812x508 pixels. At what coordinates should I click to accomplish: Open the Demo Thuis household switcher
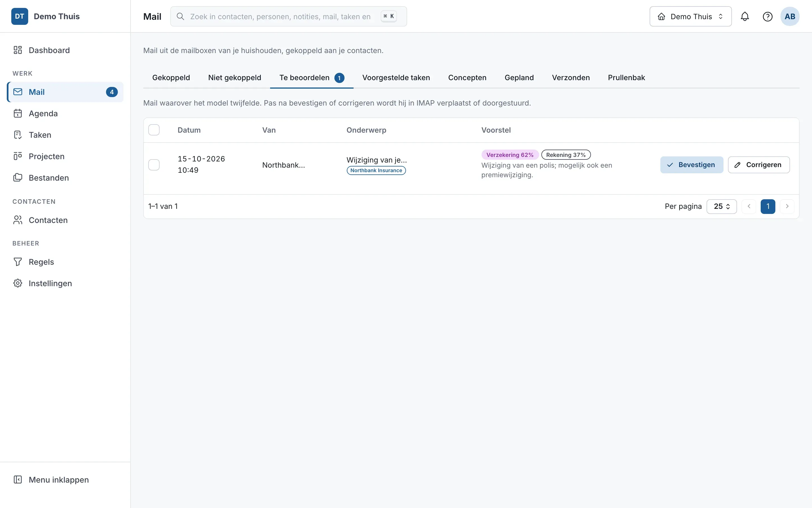tap(690, 16)
